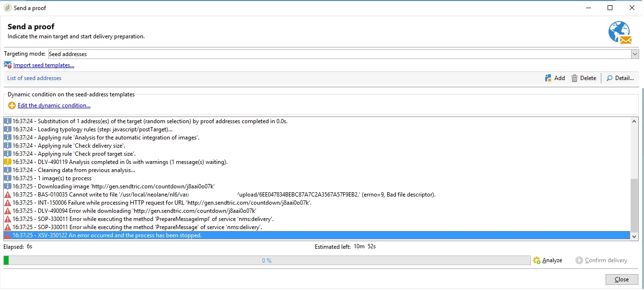Click warning icon on DLV-490119 line
644x290 pixels.
tap(7, 162)
